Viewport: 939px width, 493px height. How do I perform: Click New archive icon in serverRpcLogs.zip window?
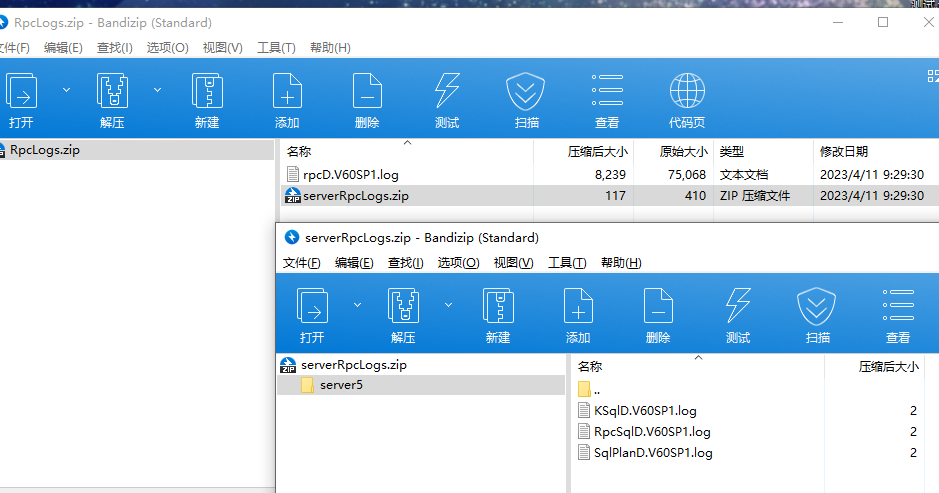click(498, 306)
